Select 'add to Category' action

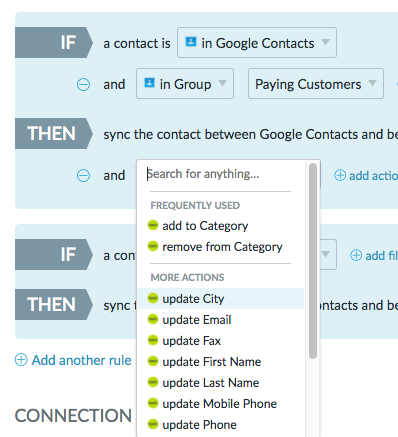[221, 226]
